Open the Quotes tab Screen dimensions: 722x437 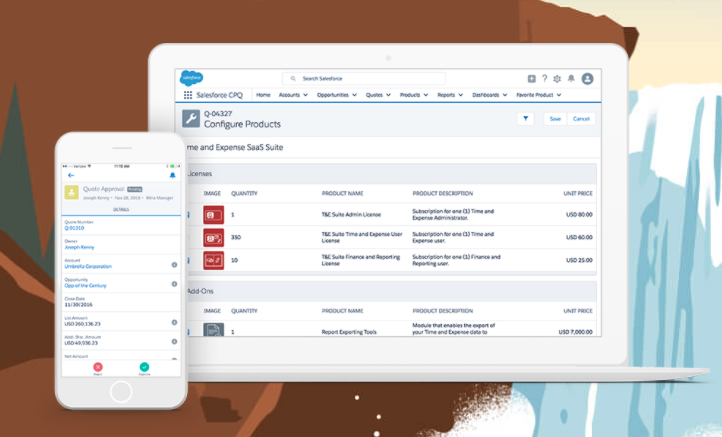(x=374, y=95)
